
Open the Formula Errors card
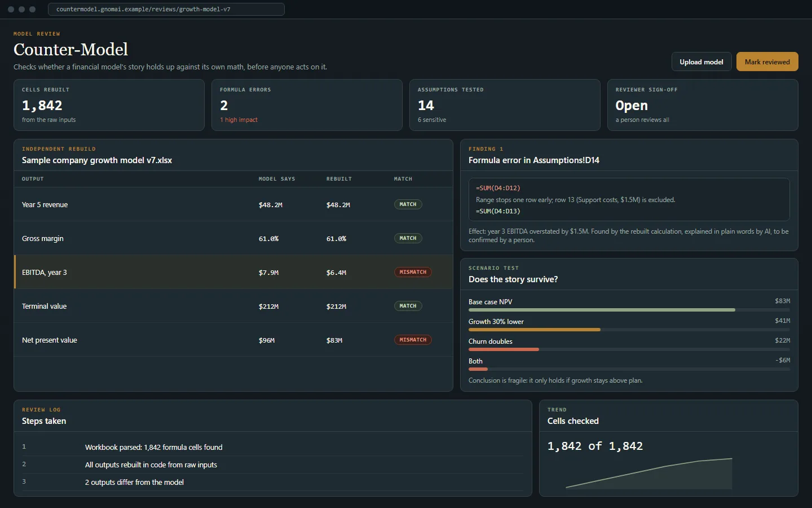point(307,105)
